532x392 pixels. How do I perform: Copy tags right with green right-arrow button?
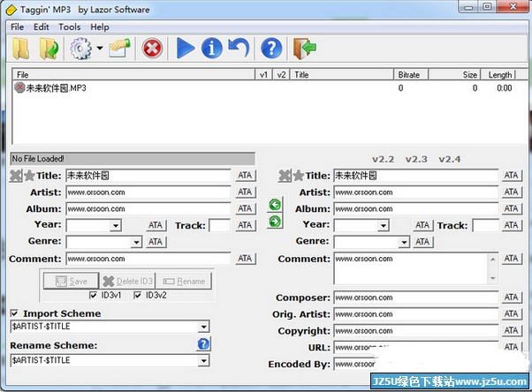click(x=275, y=222)
